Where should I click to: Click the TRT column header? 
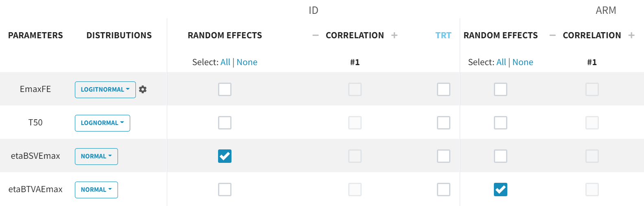[x=443, y=35]
